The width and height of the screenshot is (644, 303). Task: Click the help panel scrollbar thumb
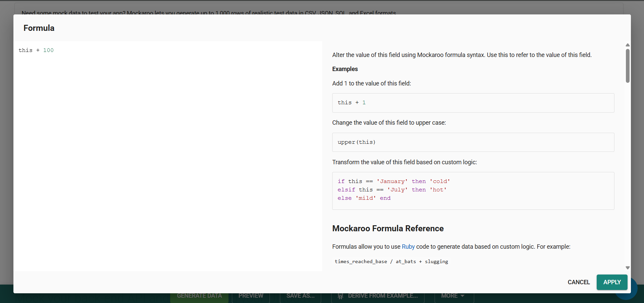628,66
